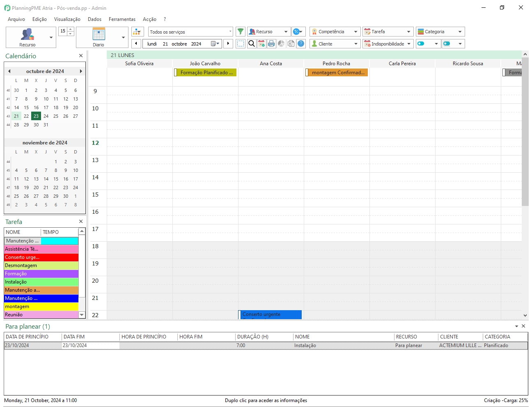Click the Sofia Oliveira resource header
This screenshot has height=407, width=532.
140,64
